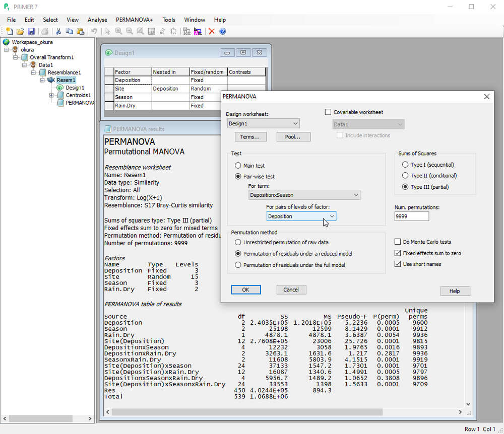The height and width of the screenshot is (434, 504).
Task: Click the Num. permutations input field
Action: [411, 216]
